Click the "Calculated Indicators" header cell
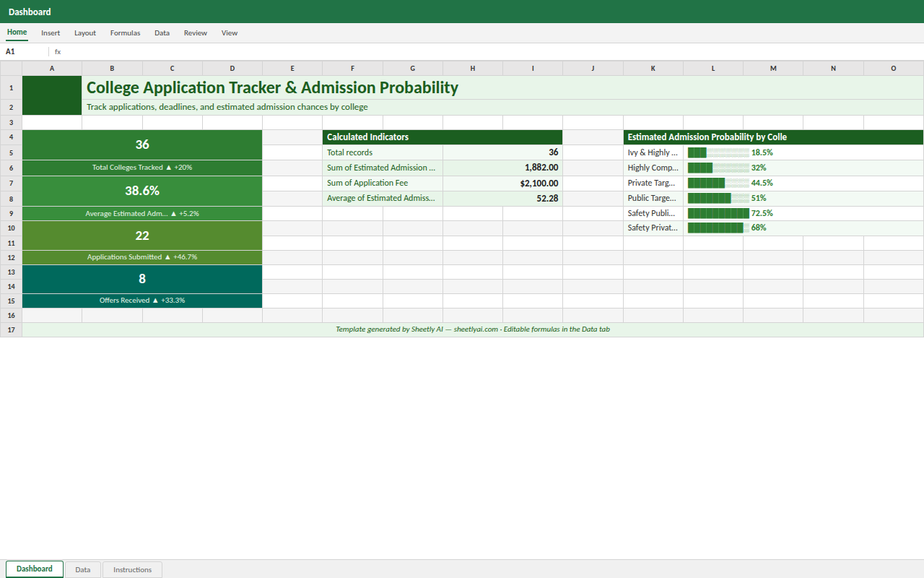Viewport: 924px width, 578px height. click(443, 137)
